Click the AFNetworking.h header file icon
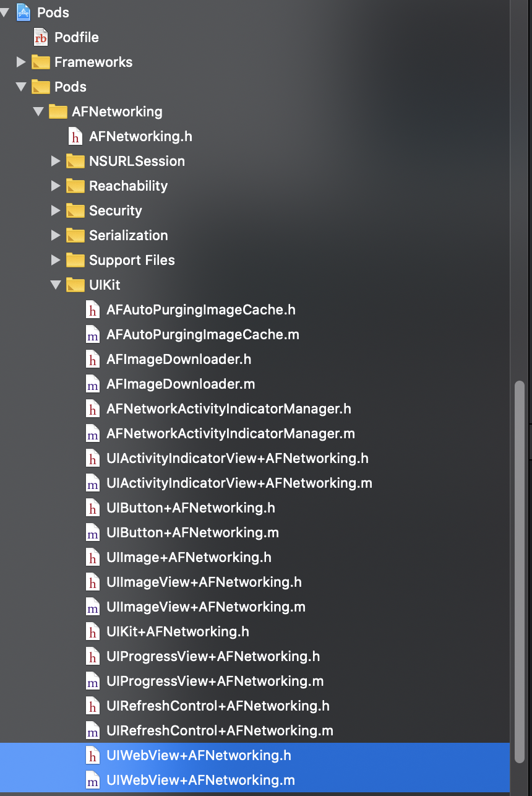The height and width of the screenshot is (796, 532). (75, 136)
